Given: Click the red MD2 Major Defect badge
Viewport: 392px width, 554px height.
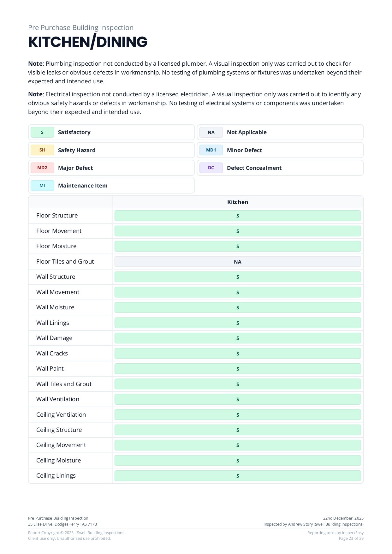Looking at the screenshot, I should tap(42, 168).
